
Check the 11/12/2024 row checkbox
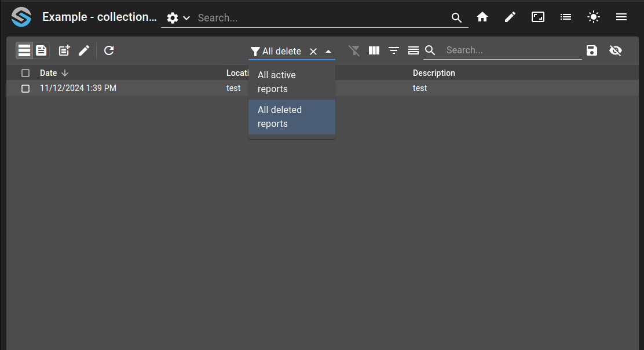(25, 88)
